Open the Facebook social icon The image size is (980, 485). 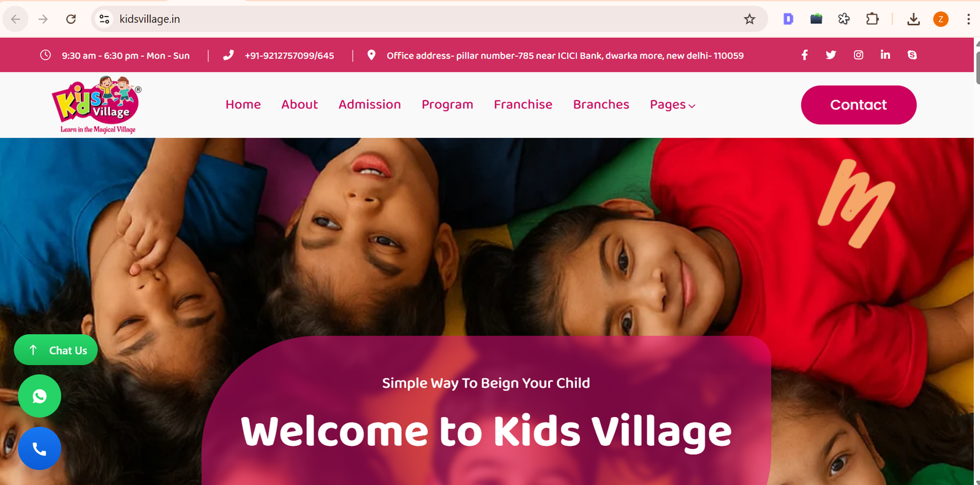click(804, 55)
